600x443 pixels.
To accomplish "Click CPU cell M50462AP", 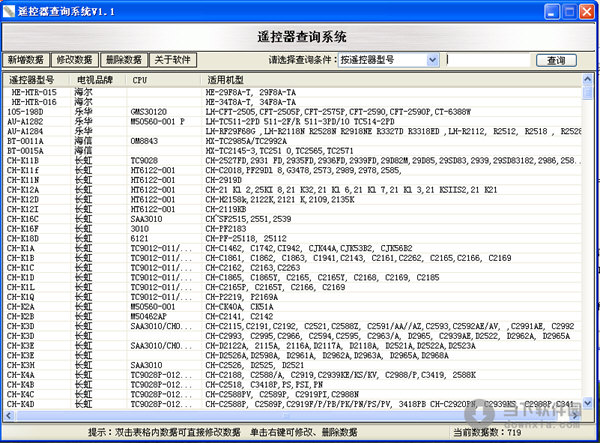I will click(148, 317).
